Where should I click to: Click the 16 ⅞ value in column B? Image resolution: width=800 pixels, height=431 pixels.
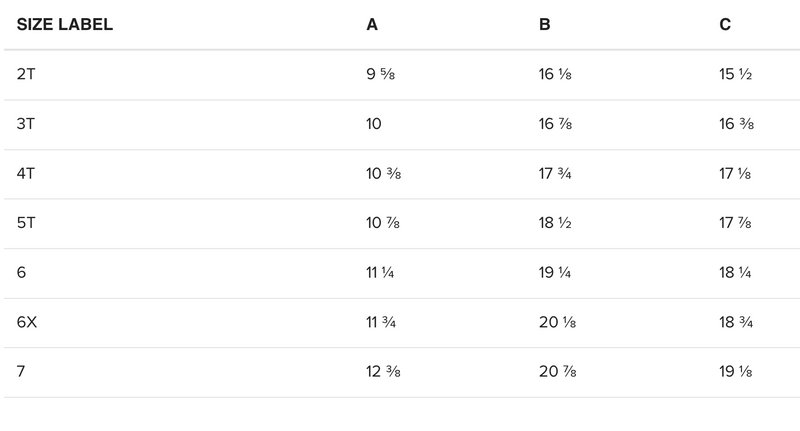[557, 125]
